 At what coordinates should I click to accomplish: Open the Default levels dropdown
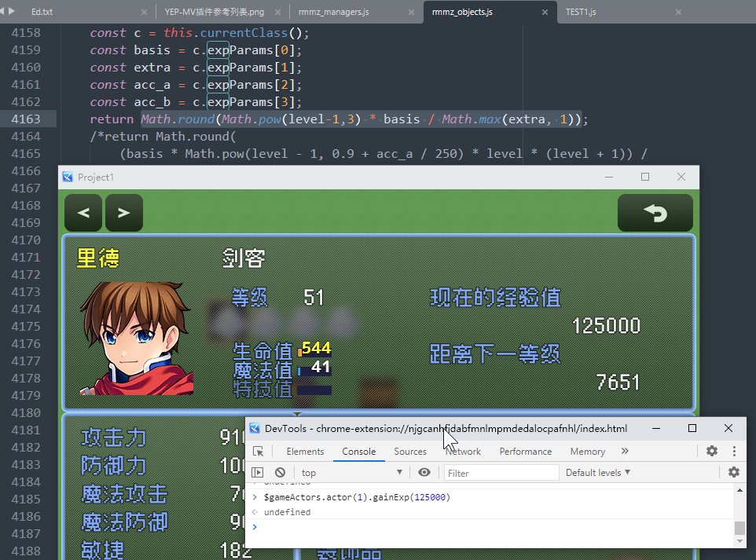pyautogui.click(x=598, y=473)
